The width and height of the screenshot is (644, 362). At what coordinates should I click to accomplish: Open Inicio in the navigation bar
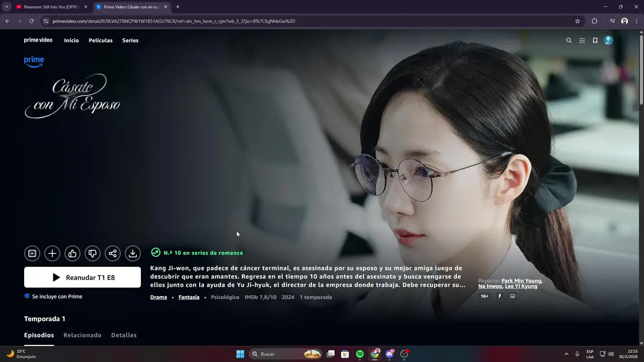coord(71,40)
